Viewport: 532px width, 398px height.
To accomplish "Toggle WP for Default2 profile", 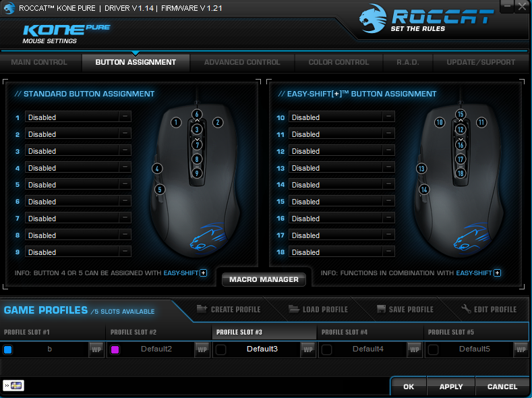I will [x=202, y=349].
